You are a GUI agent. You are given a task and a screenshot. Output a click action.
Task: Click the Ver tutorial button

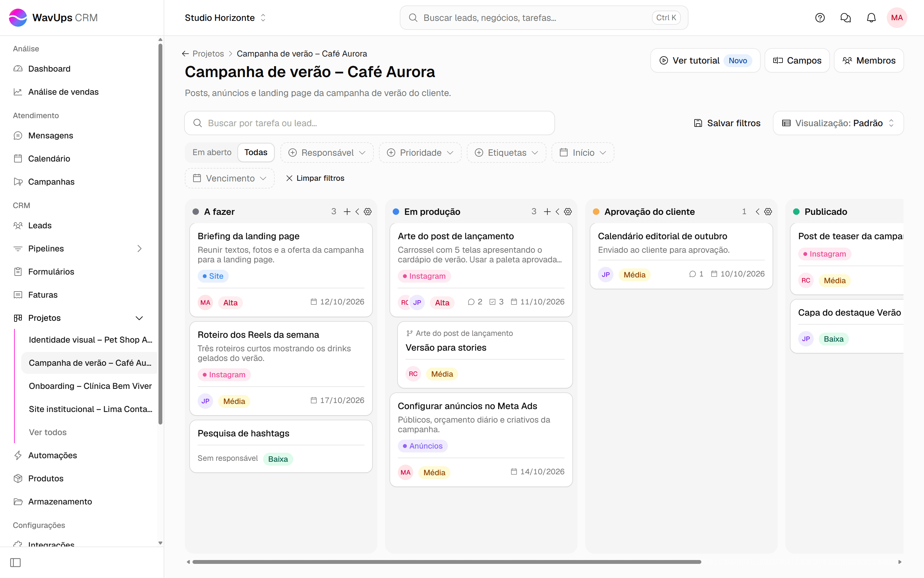pos(705,60)
